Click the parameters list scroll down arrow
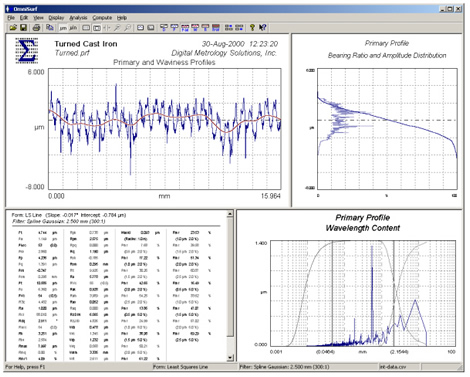The height and width of the screenshot is (377, 470). [x=230, y=358]
